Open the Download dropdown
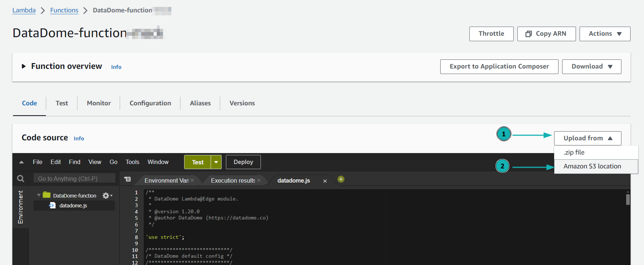 [x=592, y=67]
